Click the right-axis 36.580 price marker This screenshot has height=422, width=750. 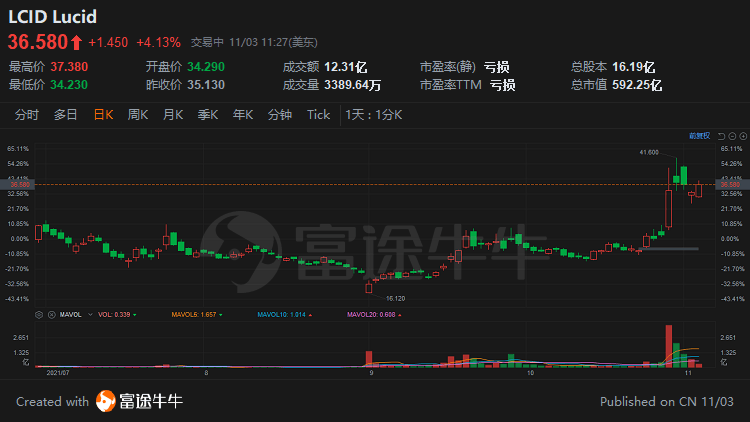click(x=732, y=184)
